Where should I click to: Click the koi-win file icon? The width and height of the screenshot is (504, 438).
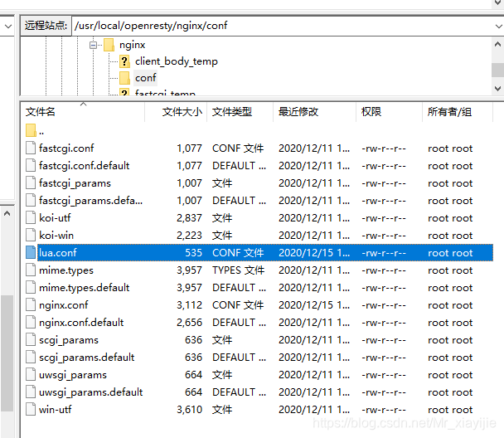pos(31,235)
